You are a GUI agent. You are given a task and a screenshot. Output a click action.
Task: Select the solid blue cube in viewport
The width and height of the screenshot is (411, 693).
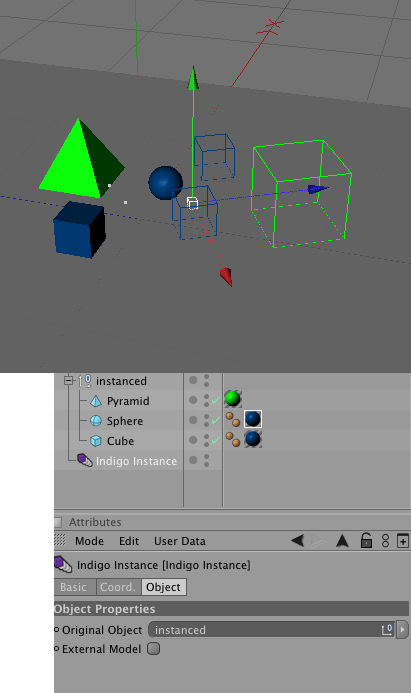click(x=80, y=229)
